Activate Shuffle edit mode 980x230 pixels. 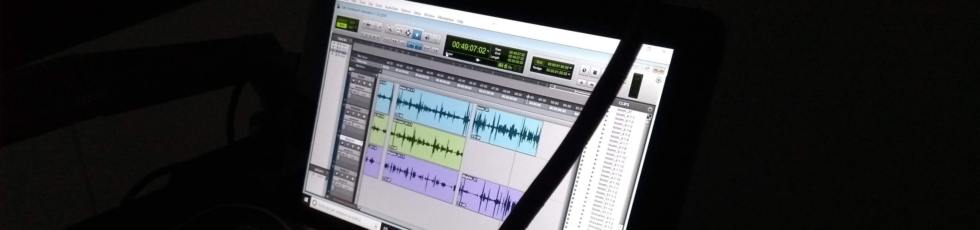[x=342, y=20]
